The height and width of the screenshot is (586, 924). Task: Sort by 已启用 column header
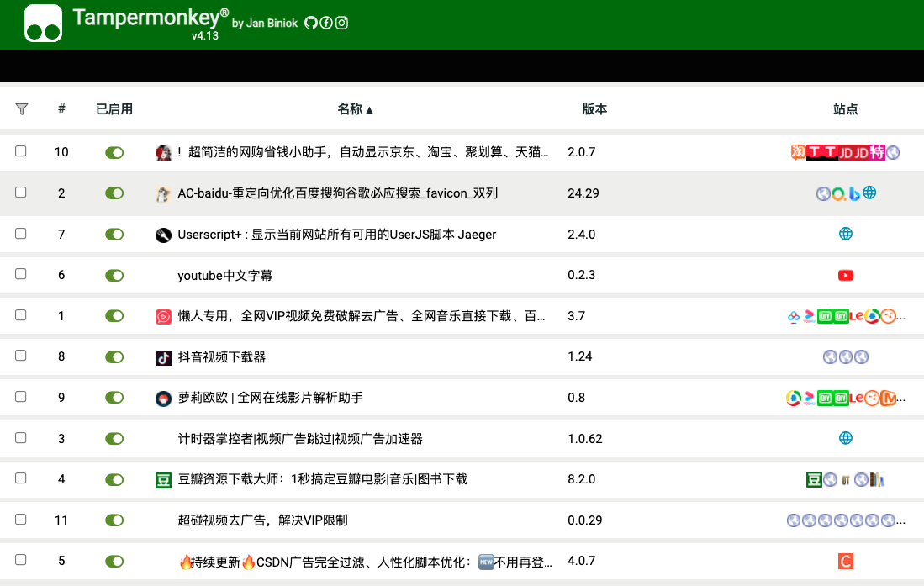pos(114,109)
